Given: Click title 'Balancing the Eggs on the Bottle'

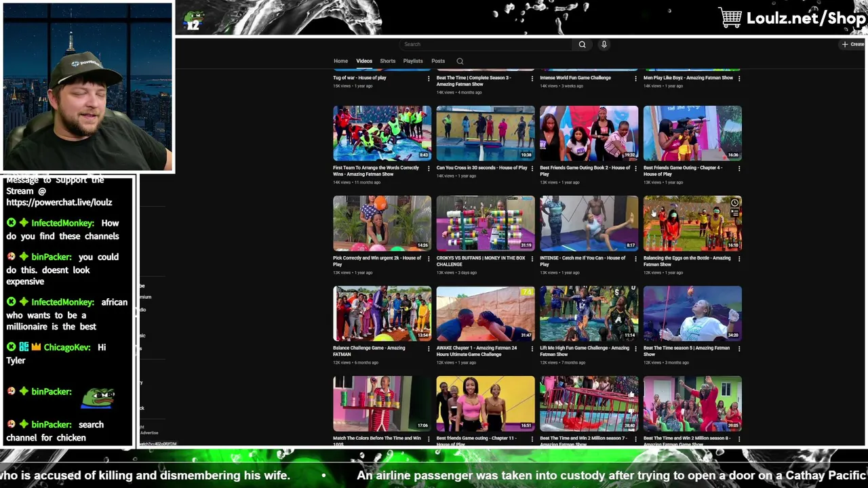Looking at the screenshot, I should 687,261.
